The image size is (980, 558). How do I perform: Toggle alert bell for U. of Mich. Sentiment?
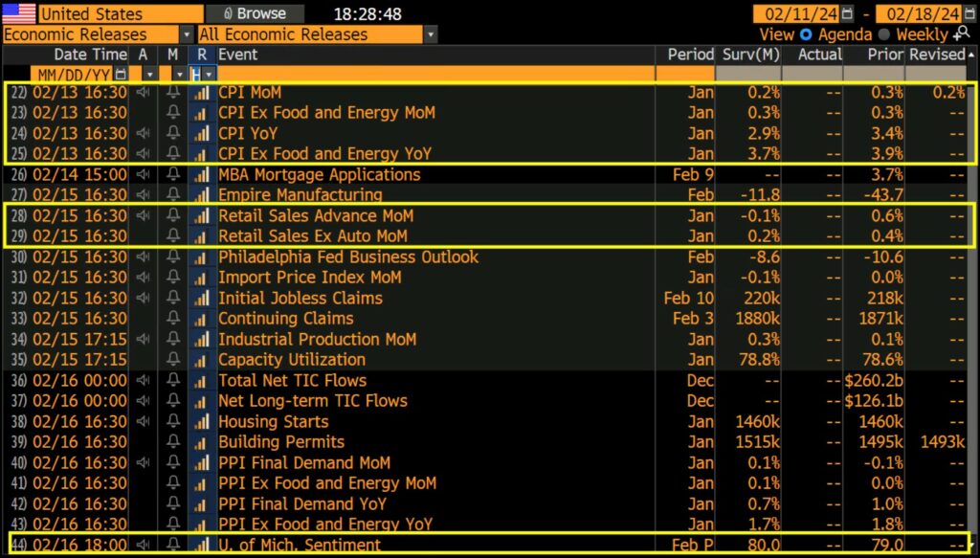tap(173, 546)
